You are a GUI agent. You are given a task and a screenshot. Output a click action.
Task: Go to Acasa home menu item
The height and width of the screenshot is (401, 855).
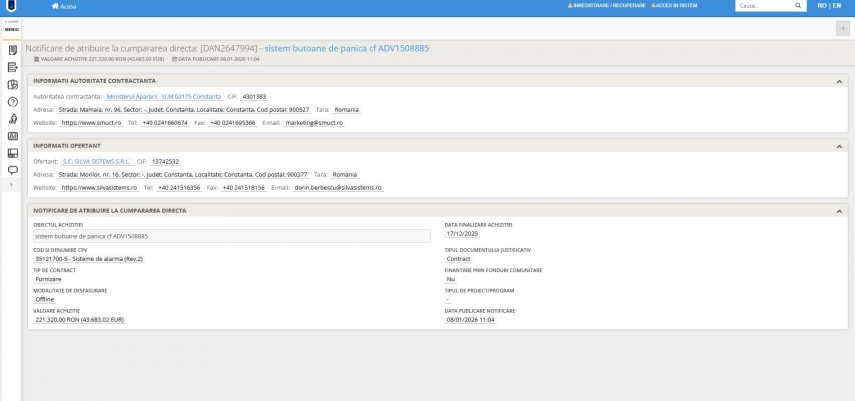click(66, 6)
